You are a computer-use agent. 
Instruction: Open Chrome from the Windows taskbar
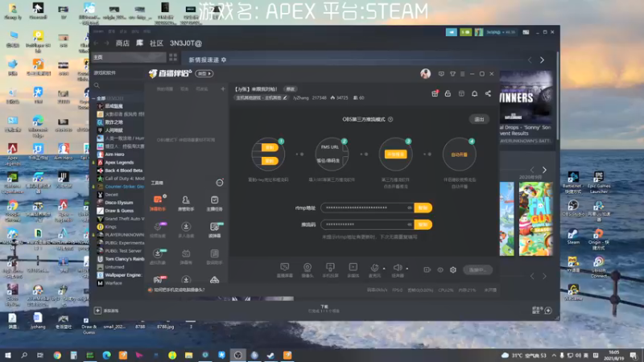point(57,355)
